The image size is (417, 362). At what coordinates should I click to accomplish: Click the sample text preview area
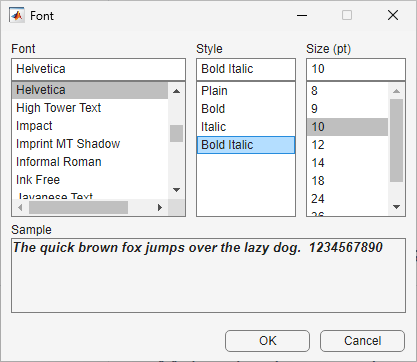208,275
